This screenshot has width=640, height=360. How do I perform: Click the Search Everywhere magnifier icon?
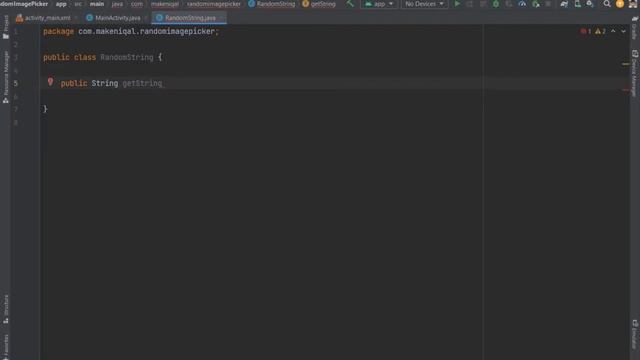[607, 4]
